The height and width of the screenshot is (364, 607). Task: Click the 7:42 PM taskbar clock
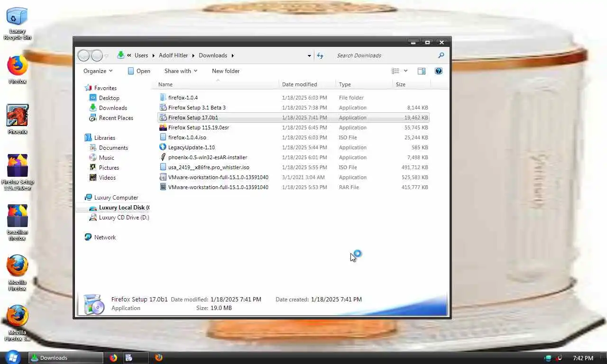click(x=583, y=358)
